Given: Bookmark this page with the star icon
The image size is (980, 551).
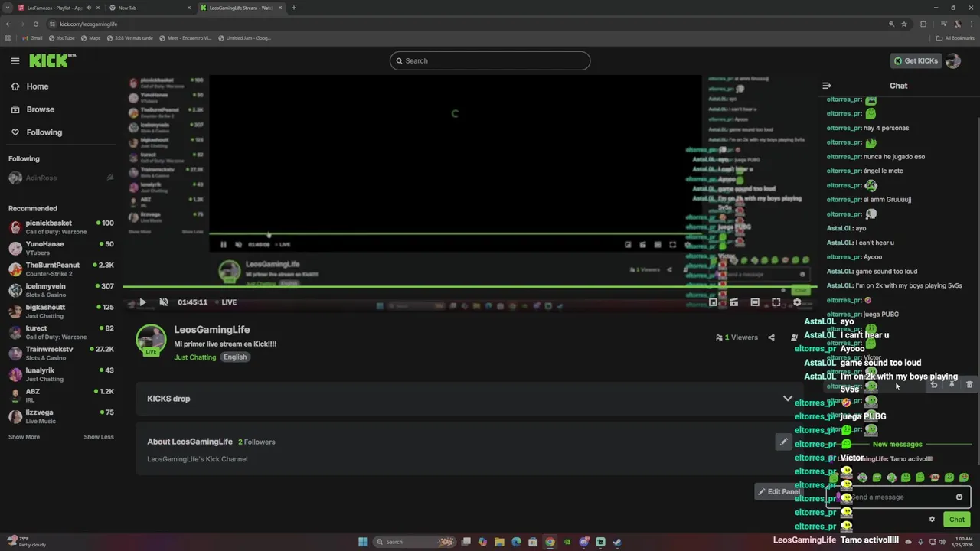Looking at the screenshot, I should (x=904, y=24).
